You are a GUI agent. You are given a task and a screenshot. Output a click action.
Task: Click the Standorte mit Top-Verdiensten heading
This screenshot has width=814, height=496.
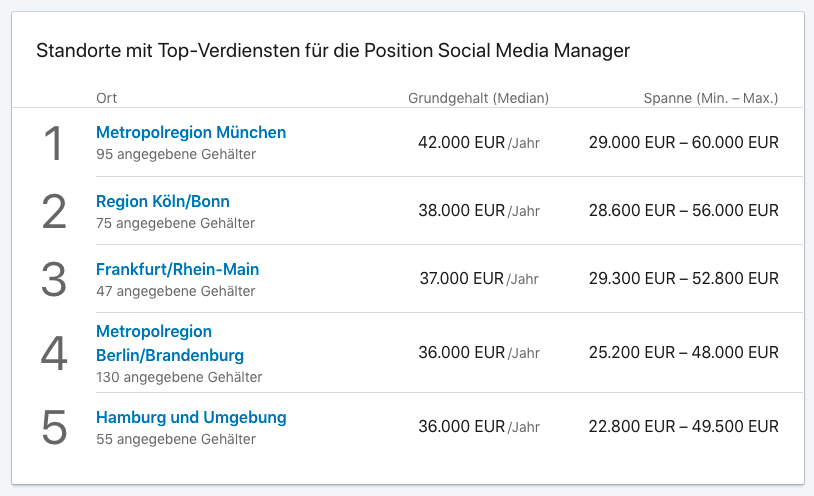pos(333,50)
